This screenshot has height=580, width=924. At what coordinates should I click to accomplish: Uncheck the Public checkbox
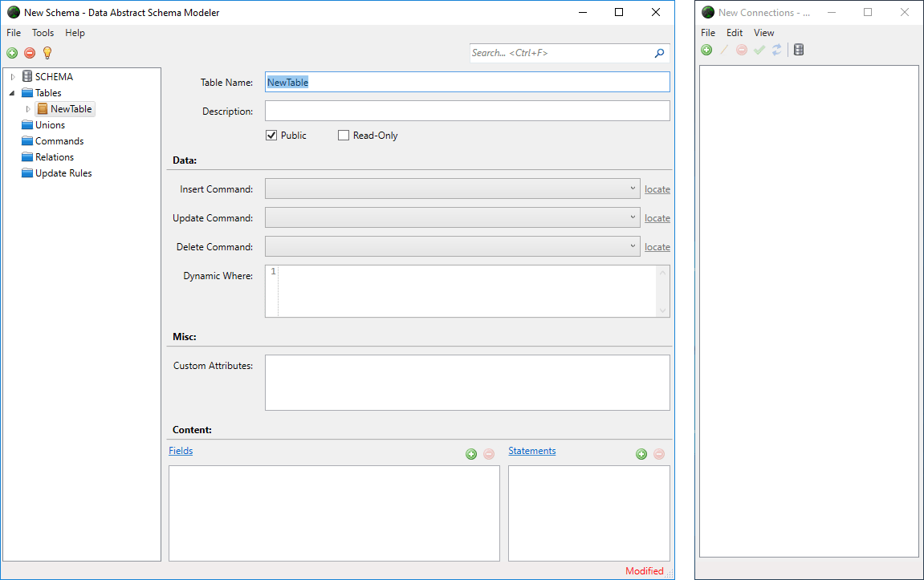tap(271, 136)
